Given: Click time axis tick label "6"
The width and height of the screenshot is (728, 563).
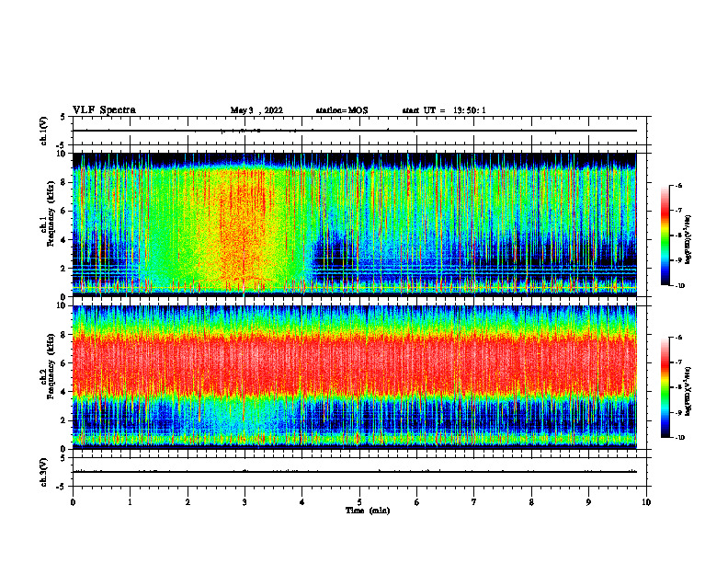Looking at the screenshot, I should coord(417,502).
